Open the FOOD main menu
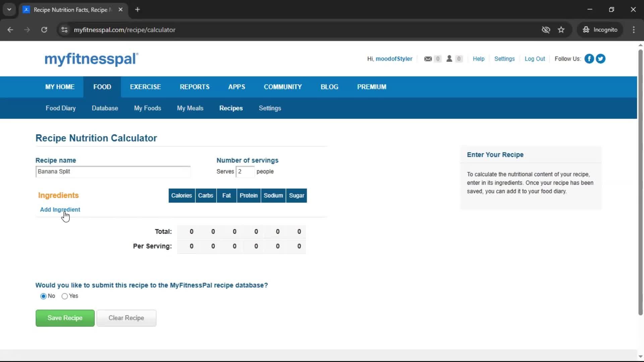This screenshot has height=362, width=644. point(102,87)
